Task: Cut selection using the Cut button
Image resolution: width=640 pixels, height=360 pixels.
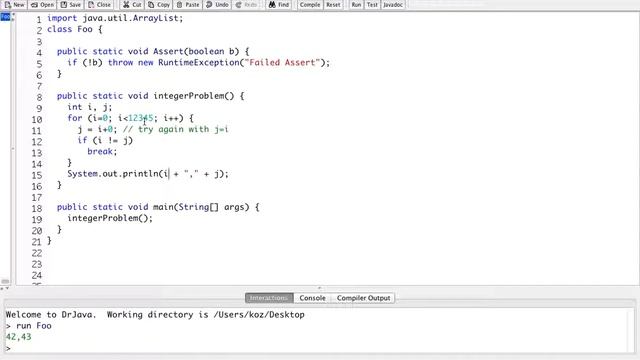Action: (132, 4)
